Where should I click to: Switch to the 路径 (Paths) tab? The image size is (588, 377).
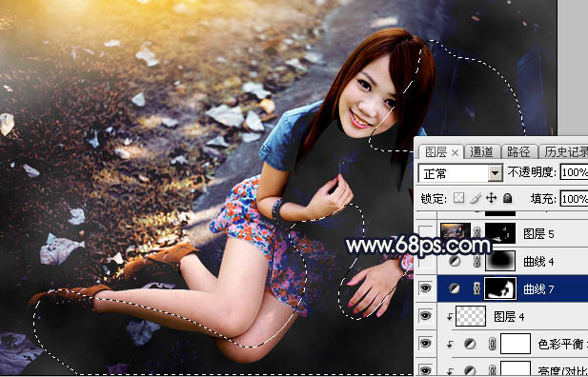click(x=518, y=151)
